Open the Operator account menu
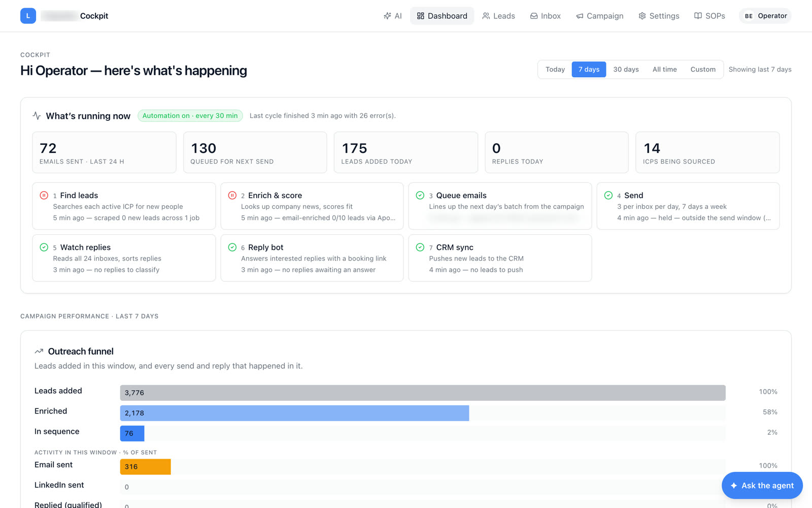812x508 pixels. click(765, 16)
